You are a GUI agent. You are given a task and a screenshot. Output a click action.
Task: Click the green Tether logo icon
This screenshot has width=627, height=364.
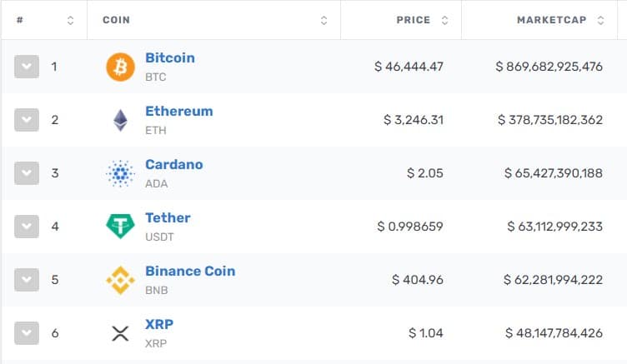pyautogui.click(x=120, y=227)
